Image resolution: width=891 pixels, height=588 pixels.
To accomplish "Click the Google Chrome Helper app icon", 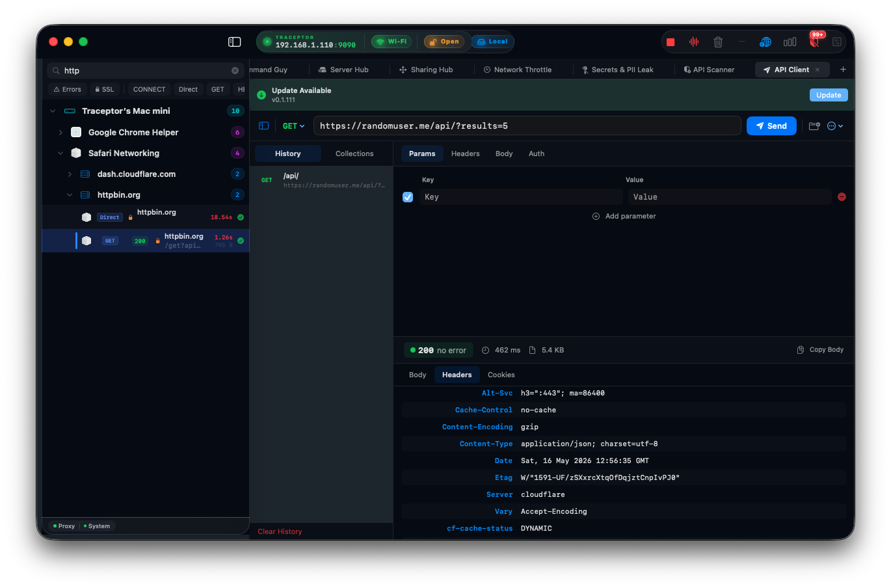I will click(x=76, y=132).
